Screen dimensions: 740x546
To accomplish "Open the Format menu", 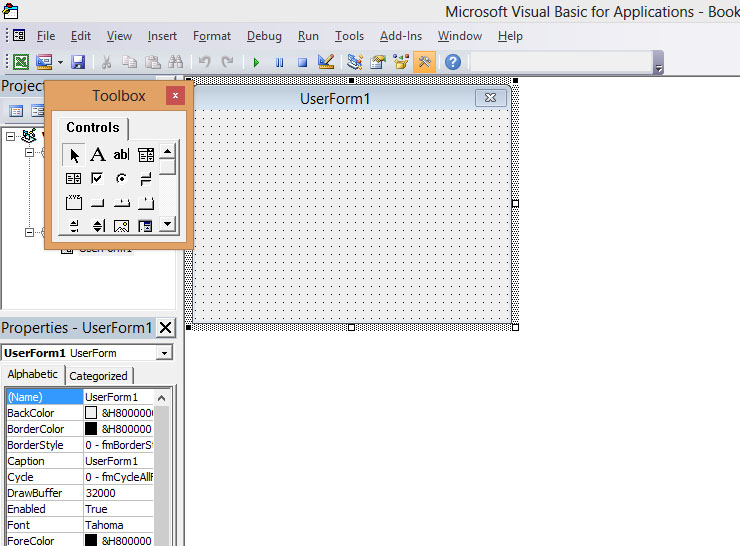I will [x=212, y=36].
